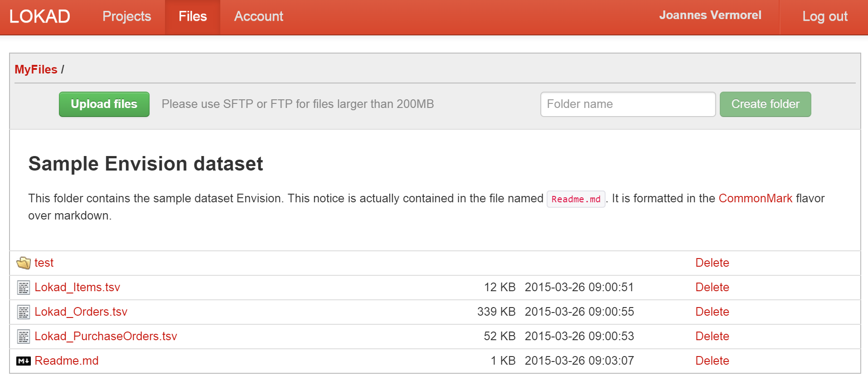Click the Lokad_Items.tsv file icon
This screenshot has width=868, height=381.
pyautogui.click(x=23, y=288)
